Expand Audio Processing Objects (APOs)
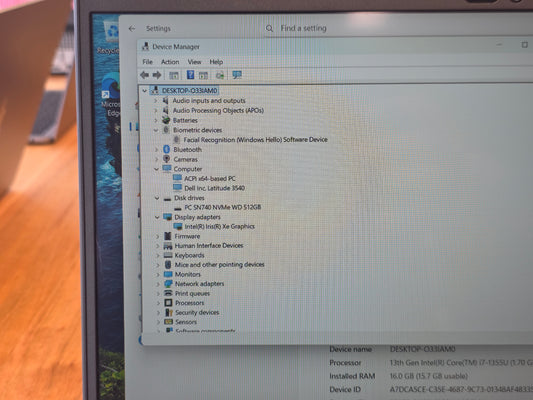This screenshot has height=400, width=533. 156,110
